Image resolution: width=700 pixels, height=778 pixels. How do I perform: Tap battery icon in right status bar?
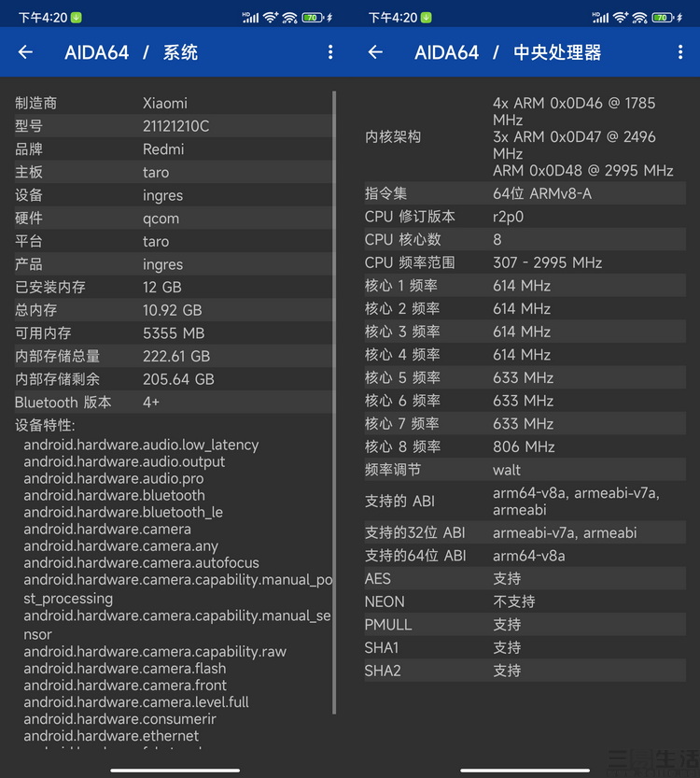coord(663,18)
